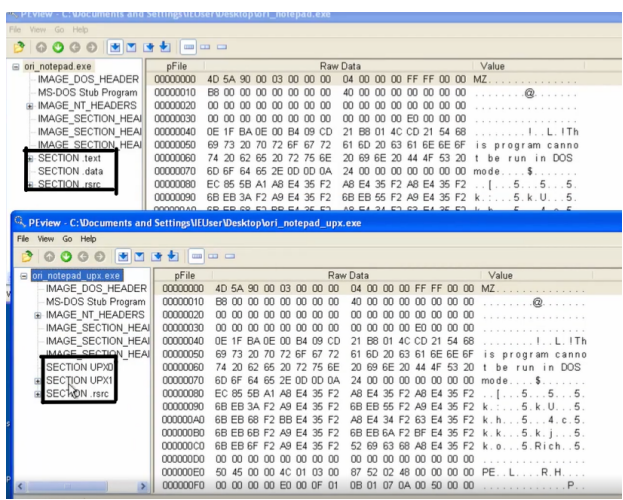The image size is (623, 500).
Task: Open Go menu in ori_notepad_upx window
Action: pos(67,239)
